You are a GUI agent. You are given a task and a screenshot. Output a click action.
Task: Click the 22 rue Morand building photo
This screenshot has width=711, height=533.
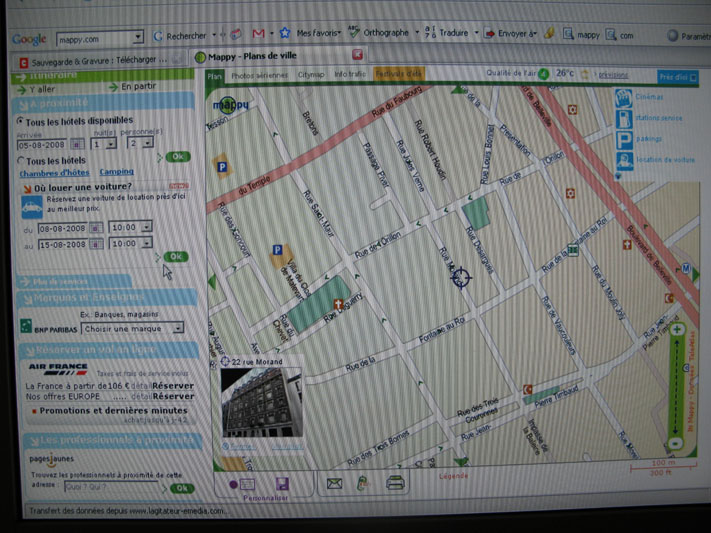point(262,402)
